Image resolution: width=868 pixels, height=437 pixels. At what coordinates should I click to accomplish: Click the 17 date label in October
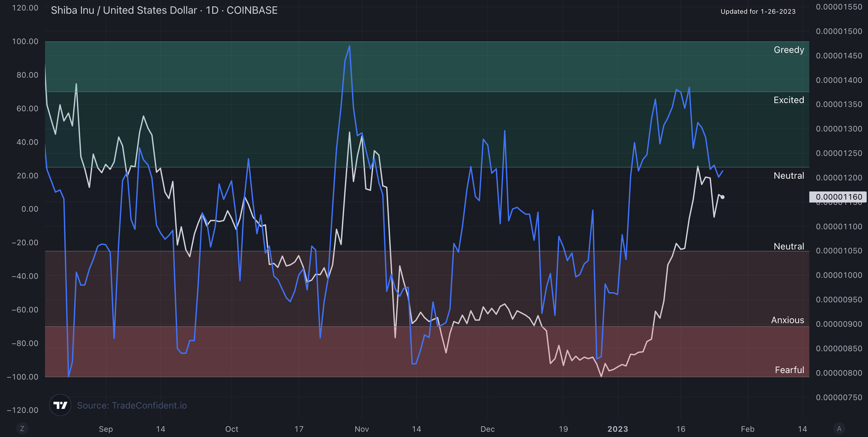299,429
